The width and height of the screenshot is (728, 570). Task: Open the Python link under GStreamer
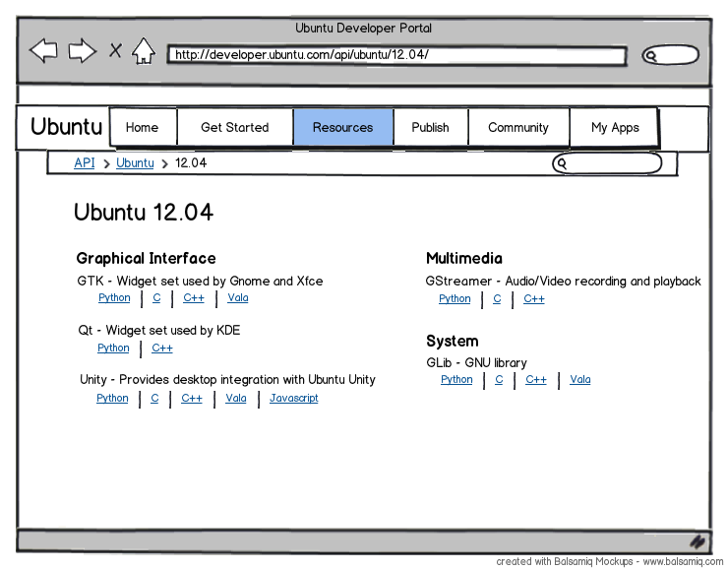(455, 298)
